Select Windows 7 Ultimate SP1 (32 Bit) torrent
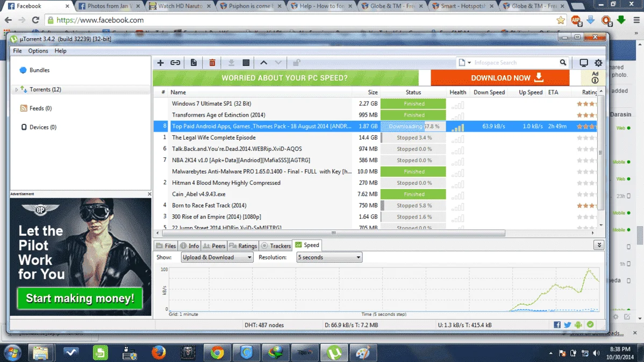The height and width of the screenshot is (362, 644). pyautogui.click(x=211, y=104)
